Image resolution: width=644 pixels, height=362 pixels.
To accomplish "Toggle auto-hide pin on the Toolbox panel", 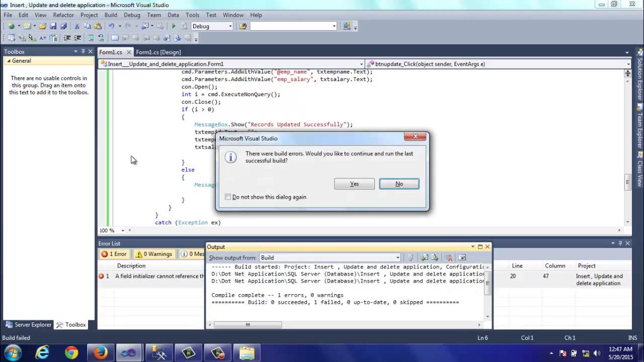I will click(x=83, y=51).
